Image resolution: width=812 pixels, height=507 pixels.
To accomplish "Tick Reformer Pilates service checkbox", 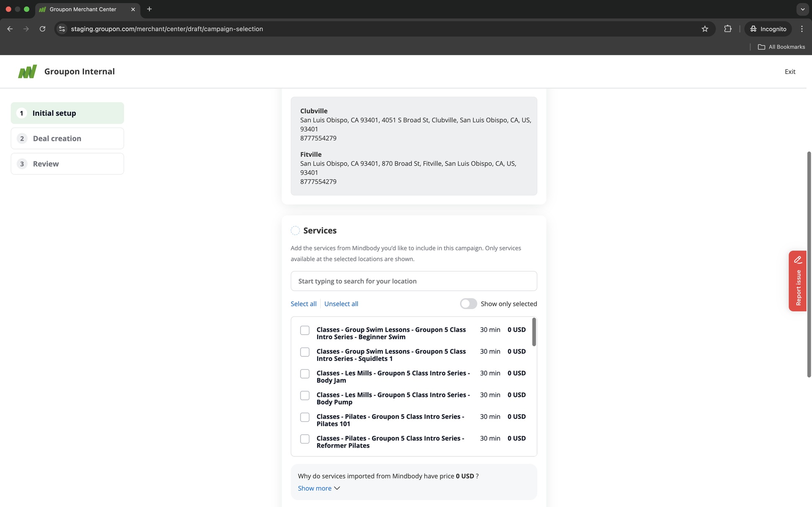I will pos(305,439).
